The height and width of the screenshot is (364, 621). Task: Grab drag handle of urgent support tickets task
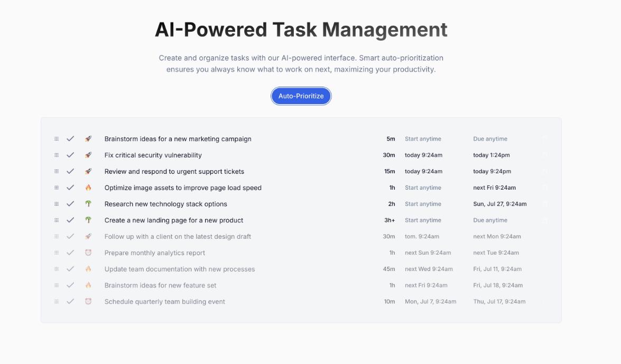click(57, 172)
